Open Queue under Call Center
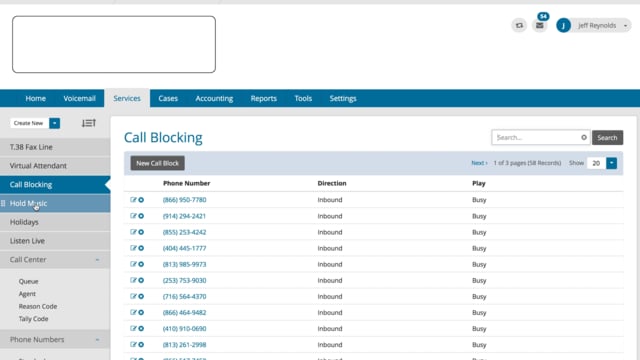This screenshot has height=360, width=640. (x=29, y=281)
